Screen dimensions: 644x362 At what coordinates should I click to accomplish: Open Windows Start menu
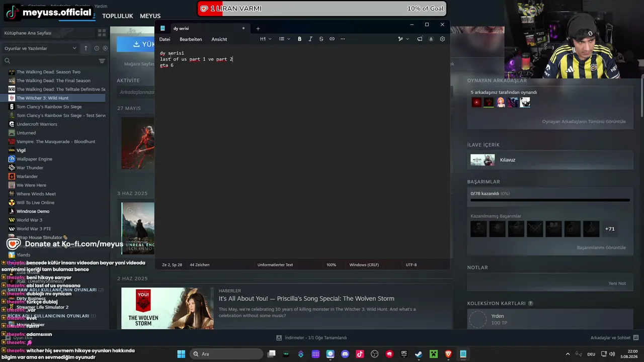181,354
